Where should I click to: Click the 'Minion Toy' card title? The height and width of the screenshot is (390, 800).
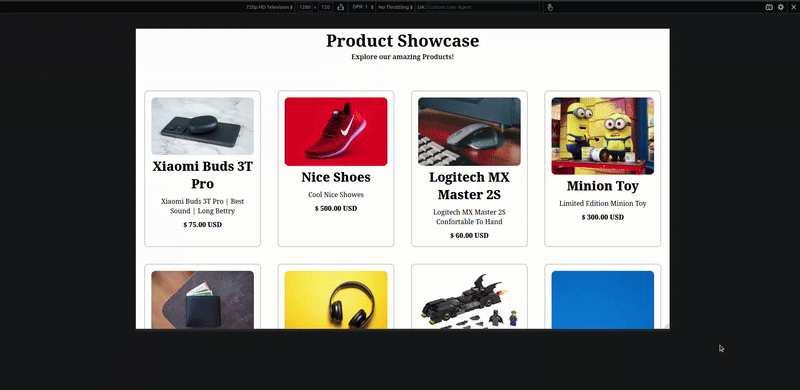[x=603, y=186]
